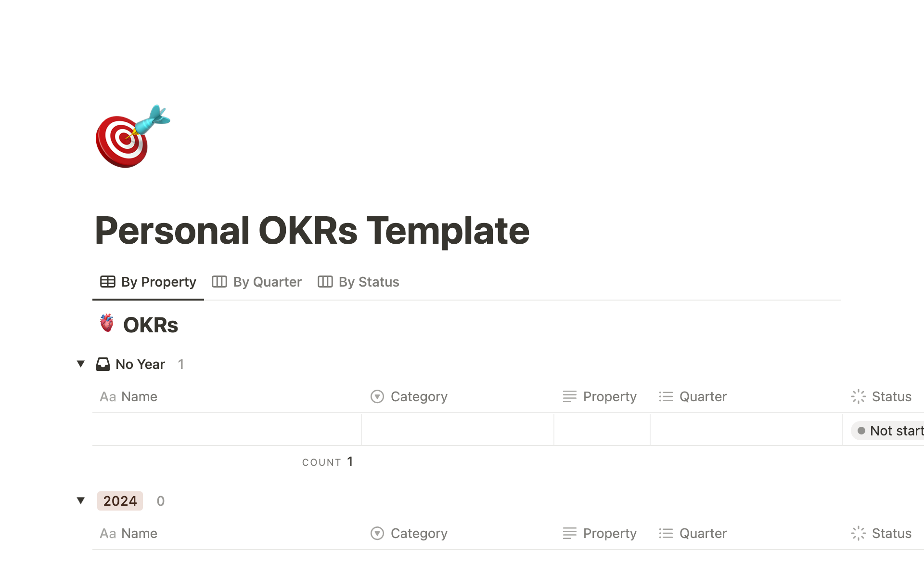This screenshot has width=924, height=578.
Task: Open the OKRs database title
Action: pos(151,325)
